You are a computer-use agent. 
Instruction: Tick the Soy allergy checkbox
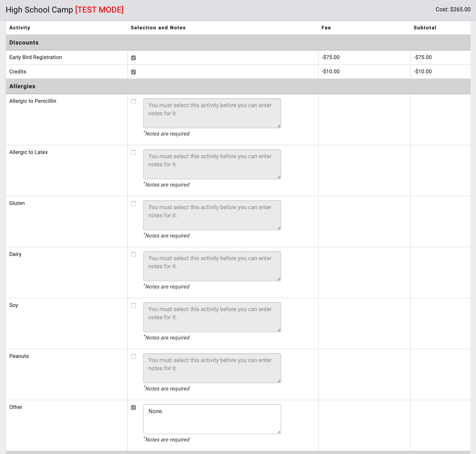(133, 306)
